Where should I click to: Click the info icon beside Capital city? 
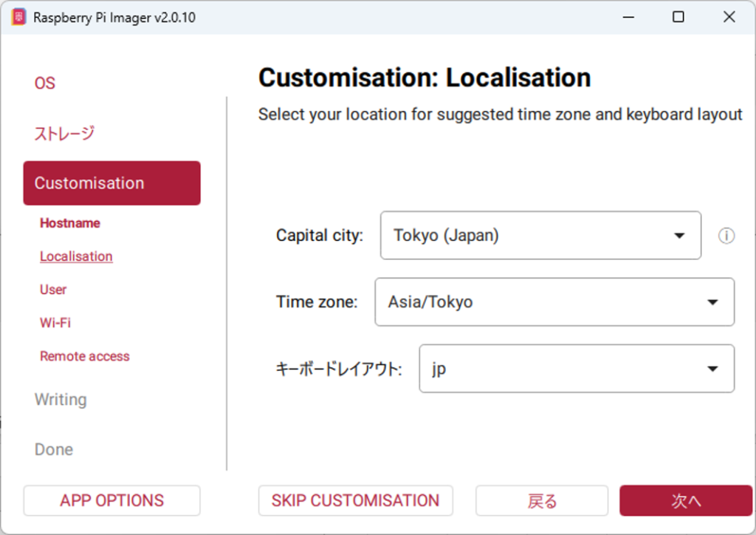[726, 236]
